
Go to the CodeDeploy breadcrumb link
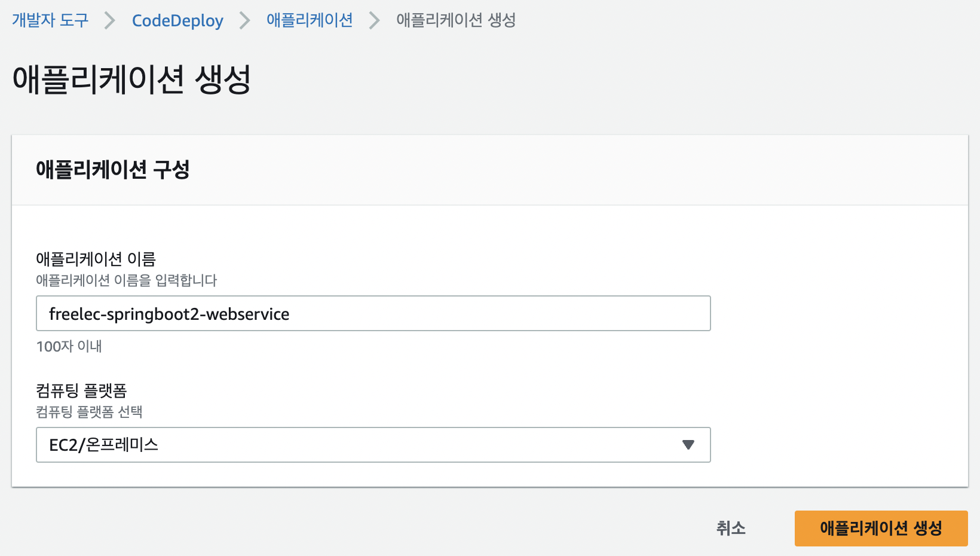click(177, 20)
